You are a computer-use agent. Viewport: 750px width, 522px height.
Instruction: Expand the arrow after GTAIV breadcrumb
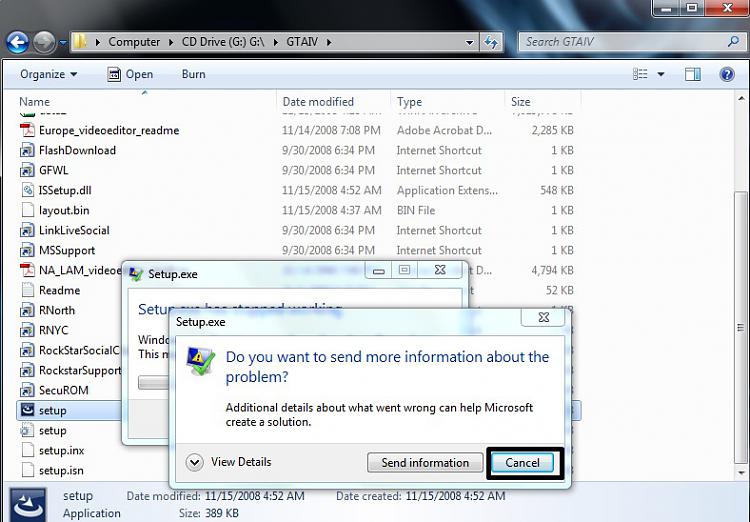[x=329, y=42]
